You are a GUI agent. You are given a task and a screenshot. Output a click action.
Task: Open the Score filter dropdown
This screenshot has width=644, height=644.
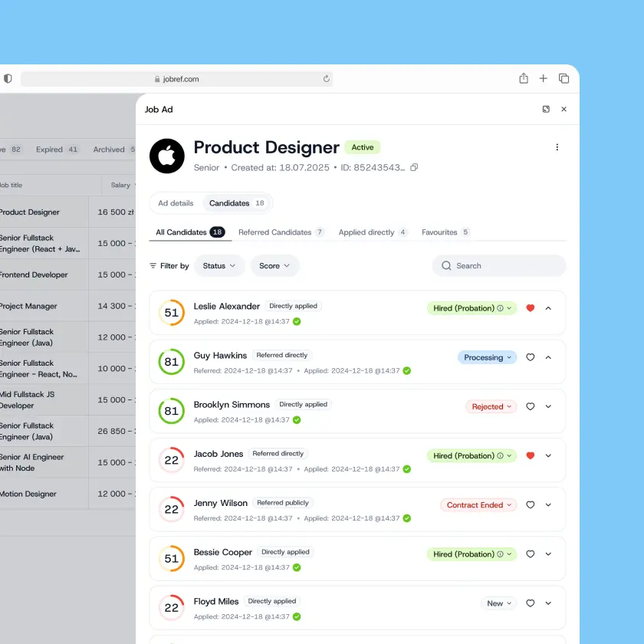point(274,266)
